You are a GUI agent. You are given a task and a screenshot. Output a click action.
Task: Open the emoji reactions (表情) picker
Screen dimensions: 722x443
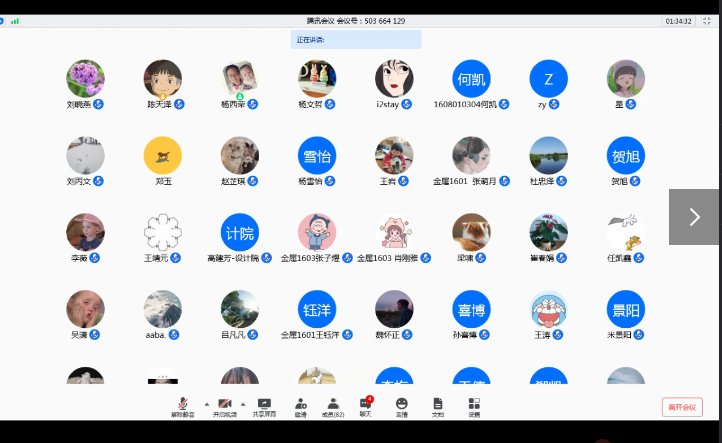tap(401, 405)
